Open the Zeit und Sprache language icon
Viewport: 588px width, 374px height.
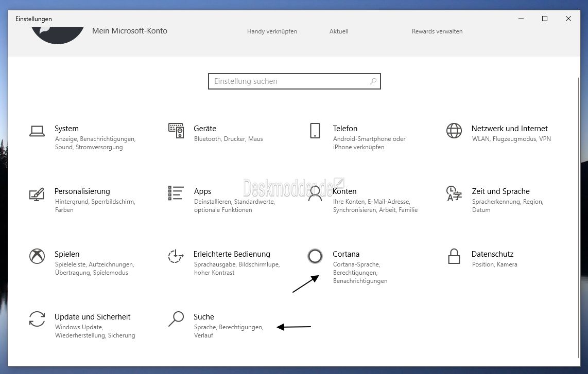click(x=454, y=193)
